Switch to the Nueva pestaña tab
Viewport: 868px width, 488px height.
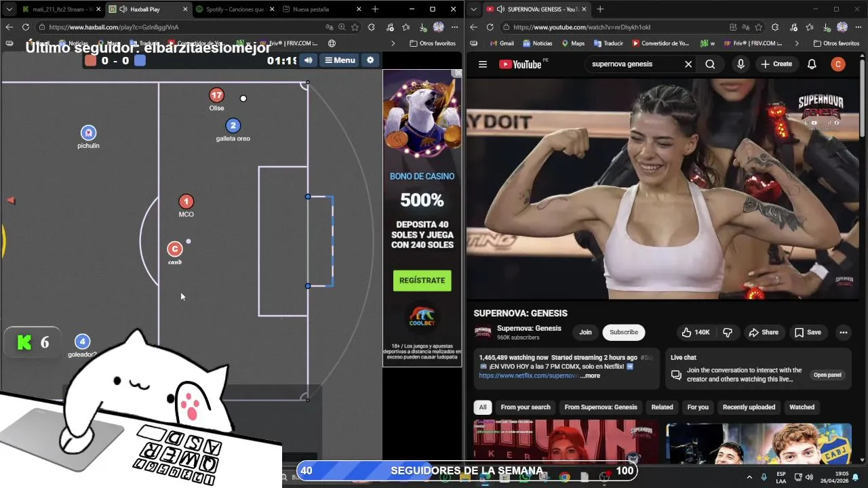click(321, 9)
